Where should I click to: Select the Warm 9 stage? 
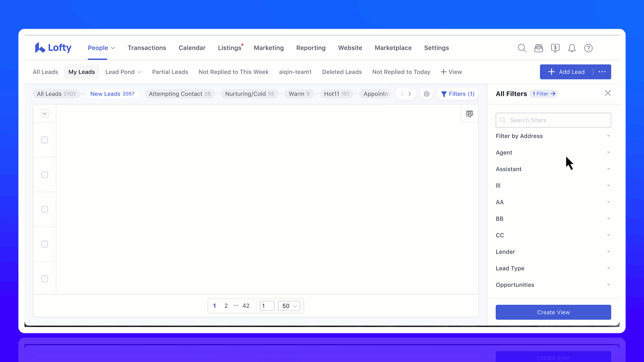click(x=299, y=94)
